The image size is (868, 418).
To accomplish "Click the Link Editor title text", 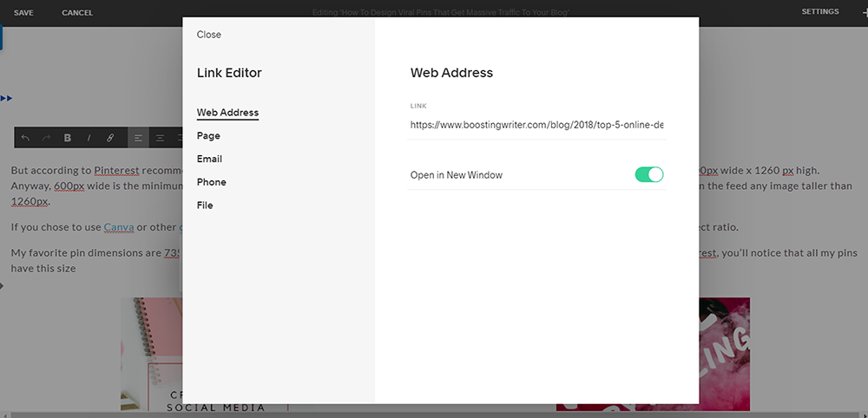I will pyautogui.click(x=229, y=73).
